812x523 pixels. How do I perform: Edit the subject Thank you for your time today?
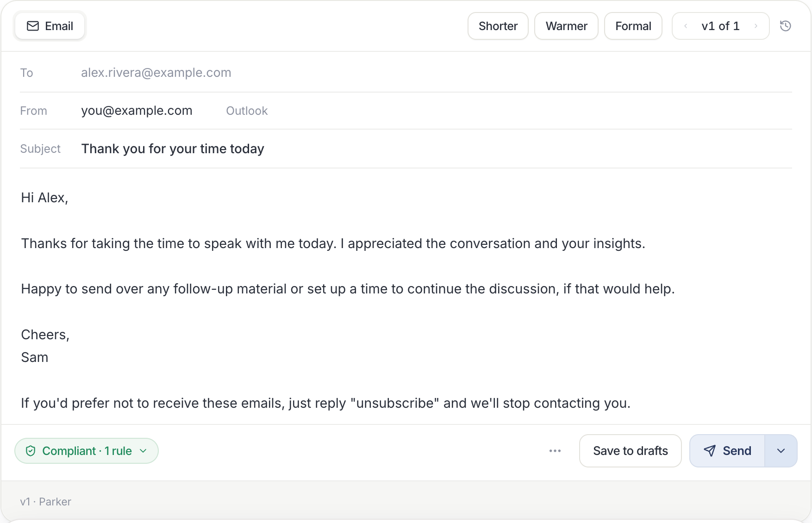click(x=173, y=149)
